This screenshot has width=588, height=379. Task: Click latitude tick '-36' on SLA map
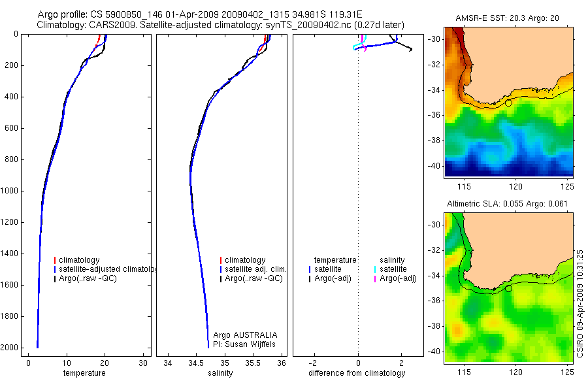[x=434, y=301]
